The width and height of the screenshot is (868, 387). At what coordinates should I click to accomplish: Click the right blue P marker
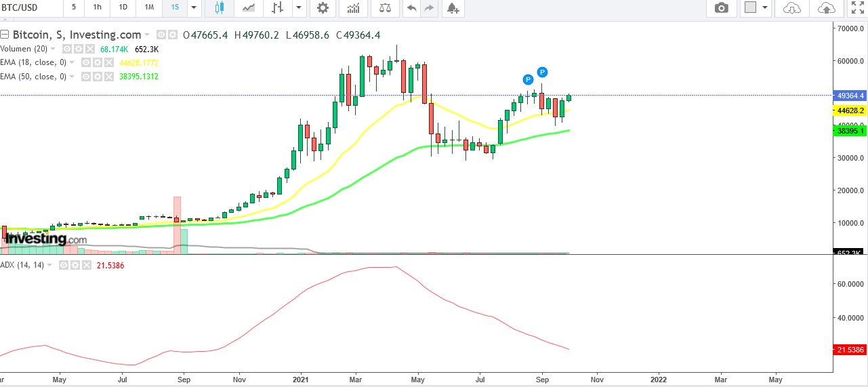(x=542, y=72)
